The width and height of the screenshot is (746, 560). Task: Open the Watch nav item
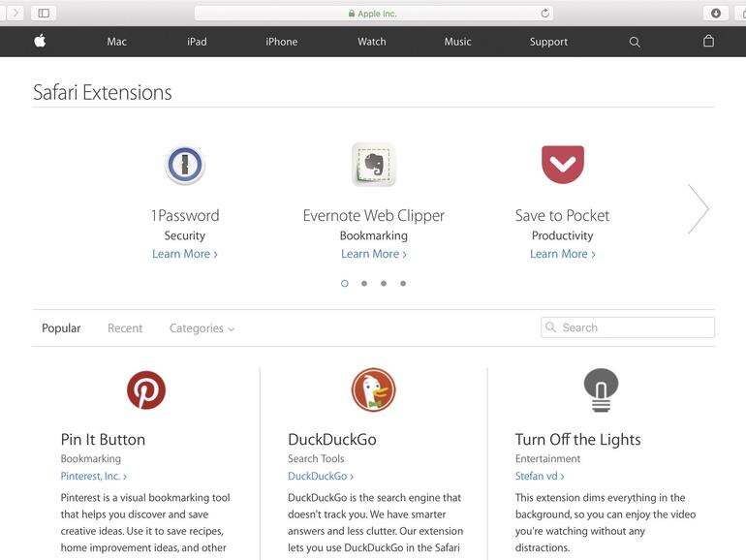[x=372, y=42]
